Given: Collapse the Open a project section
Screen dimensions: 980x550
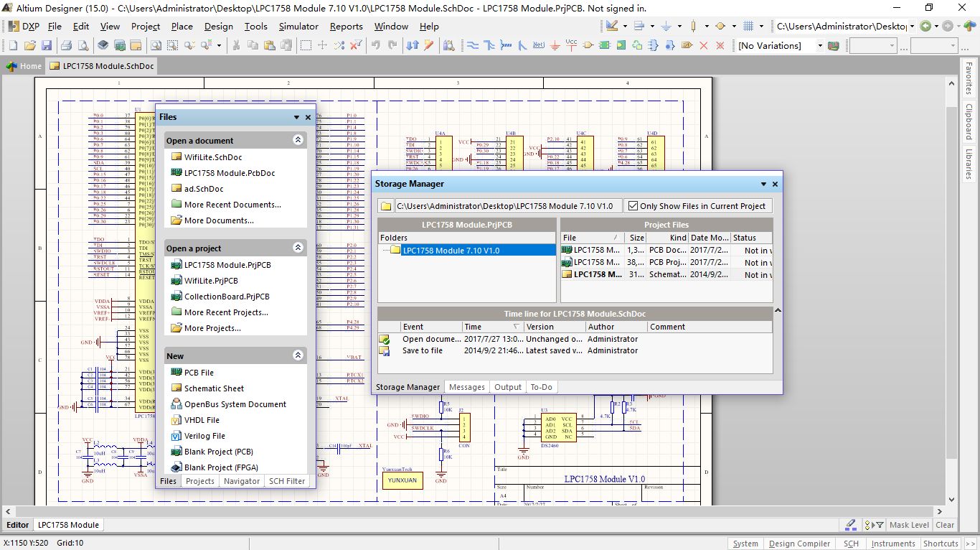Looking at the screenshot, I should tap(298, 248).
